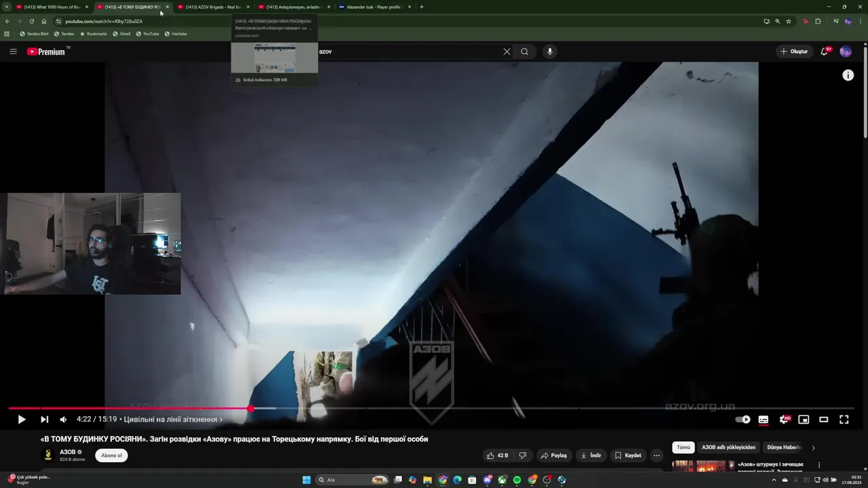868x488 pixels.
Task: Select the Tümü filter chip
Action: (683, 447)
